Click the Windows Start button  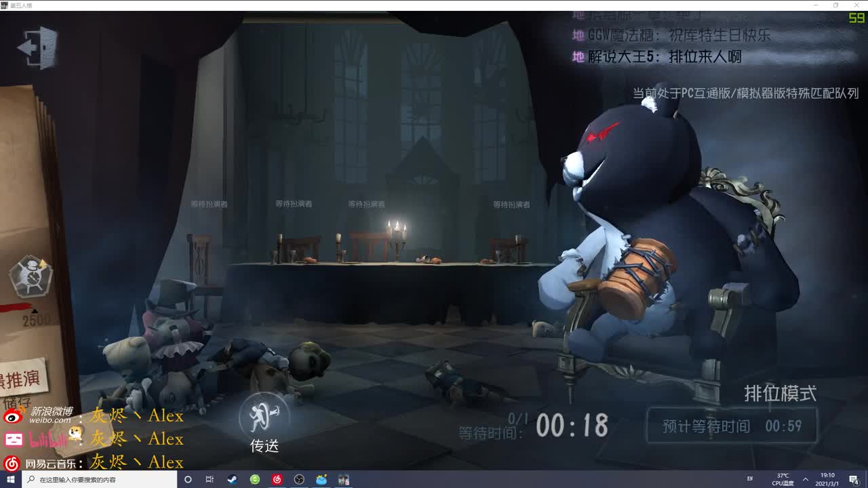pyautogui.click(x=11, y=479)
